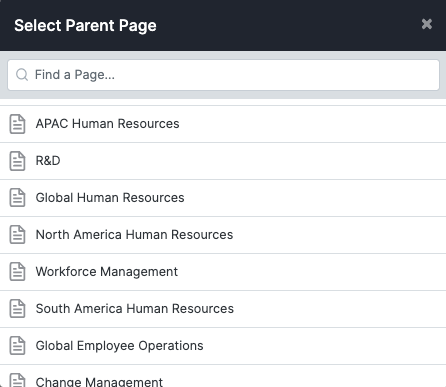Screen dimensions: 446x387
Task: Click the page icon beside APAC Human Resources
Action: (17, 124)
